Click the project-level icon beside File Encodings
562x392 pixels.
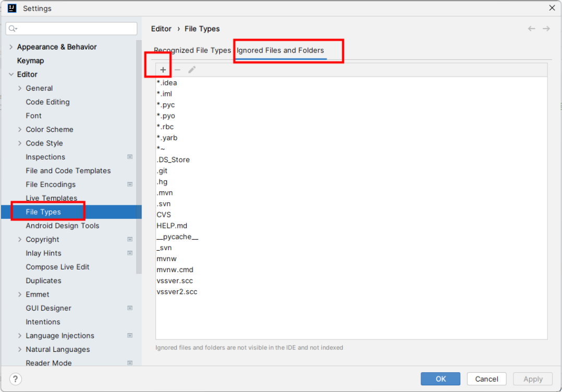pyautogui.click(x=130, y=185)
